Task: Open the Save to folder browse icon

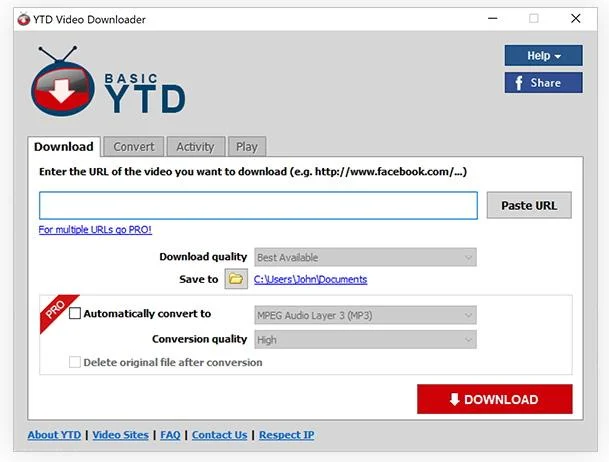Action: (x=236, y=279)
